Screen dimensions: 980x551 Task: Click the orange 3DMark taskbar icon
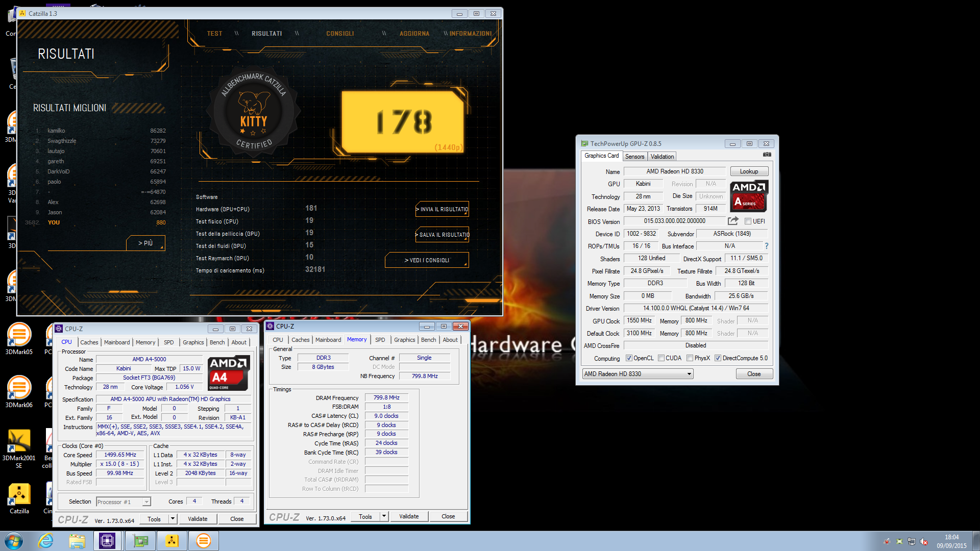coord(203,541)
